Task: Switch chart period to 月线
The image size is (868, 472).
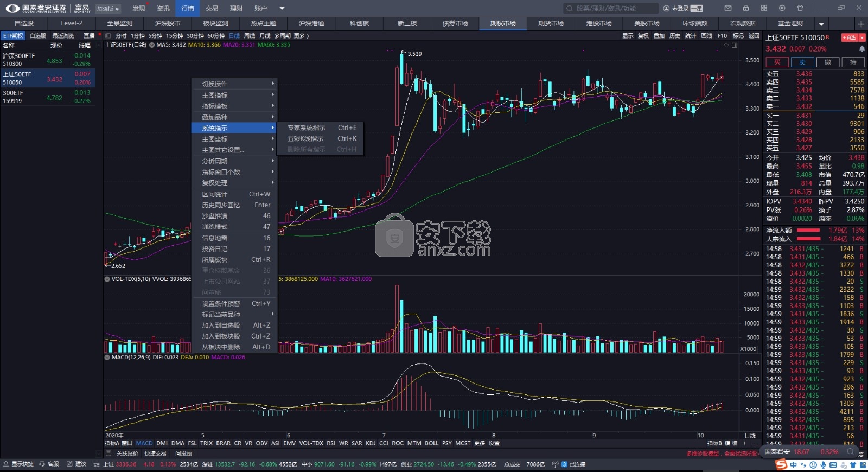Action: point(265,36)
